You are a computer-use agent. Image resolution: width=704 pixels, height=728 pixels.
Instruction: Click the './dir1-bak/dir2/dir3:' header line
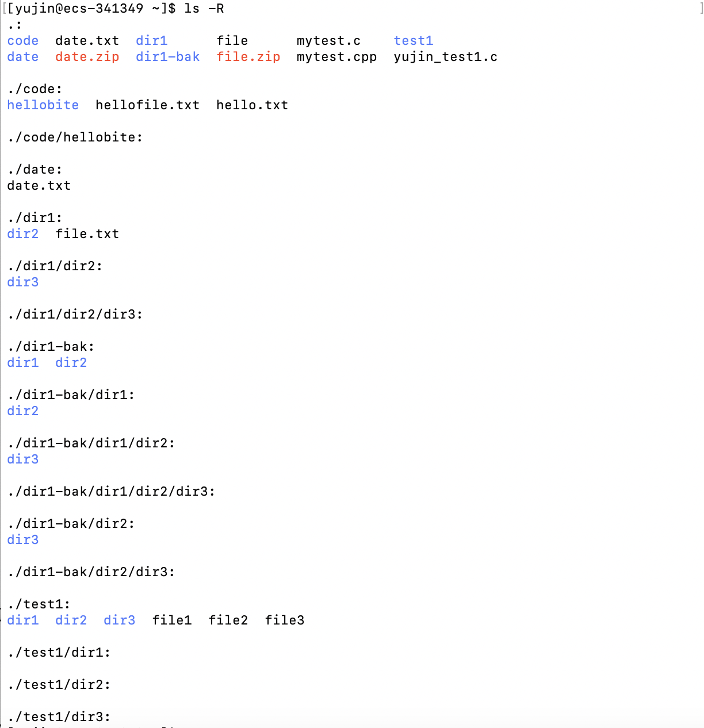(91, 572)
